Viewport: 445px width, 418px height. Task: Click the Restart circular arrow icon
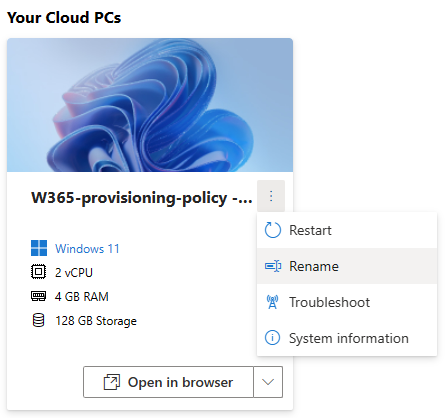273,230
